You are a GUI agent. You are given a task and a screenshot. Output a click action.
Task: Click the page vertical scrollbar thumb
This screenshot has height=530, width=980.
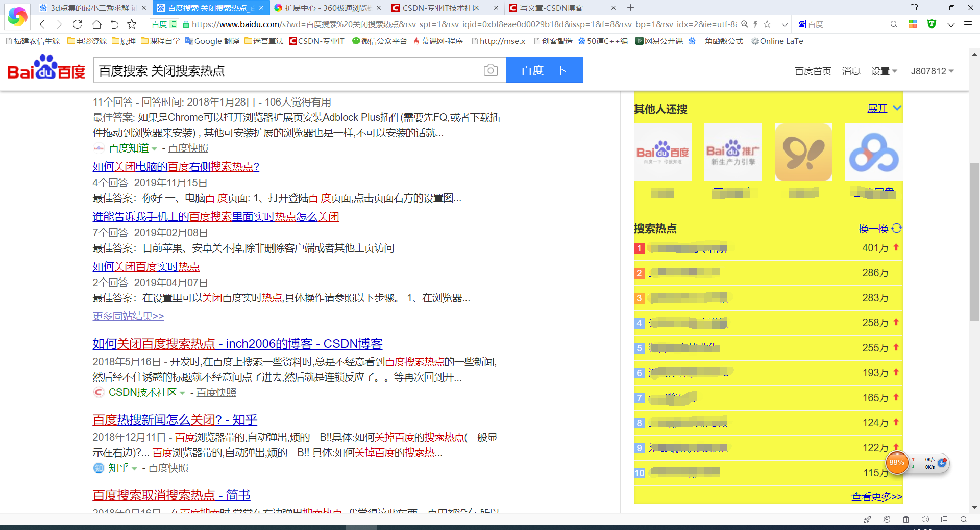[x=974, y=242]
